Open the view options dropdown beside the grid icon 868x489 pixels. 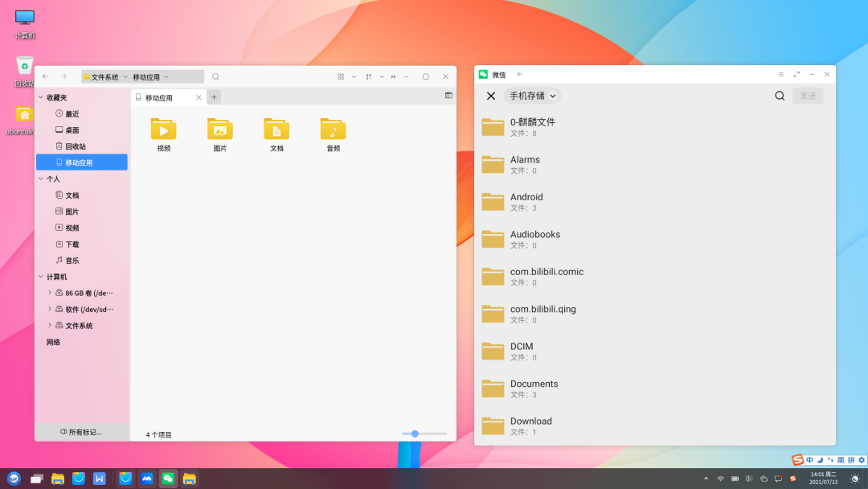(x=353, y=76)
